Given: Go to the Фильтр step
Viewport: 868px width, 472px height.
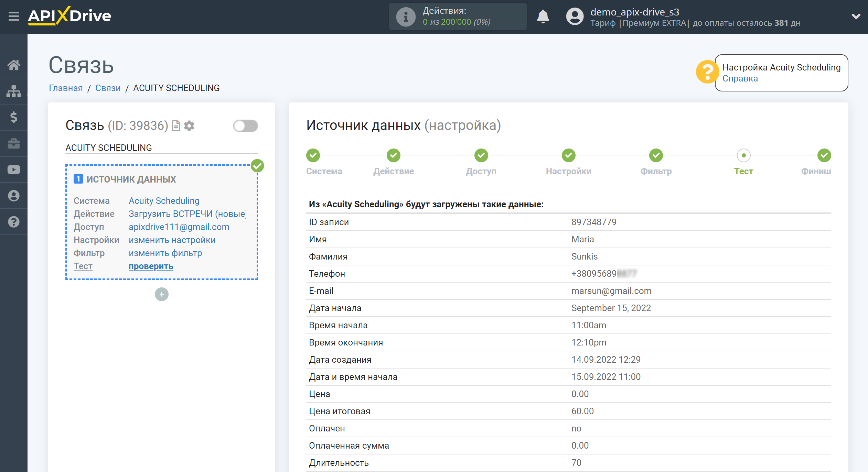Looking at the screenshot, I should click(656, 155).
